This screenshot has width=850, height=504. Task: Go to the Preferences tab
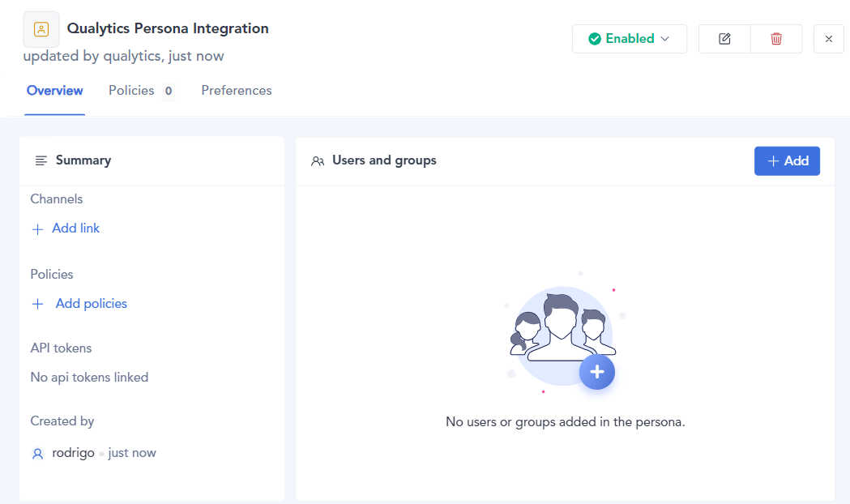point(237,91)
